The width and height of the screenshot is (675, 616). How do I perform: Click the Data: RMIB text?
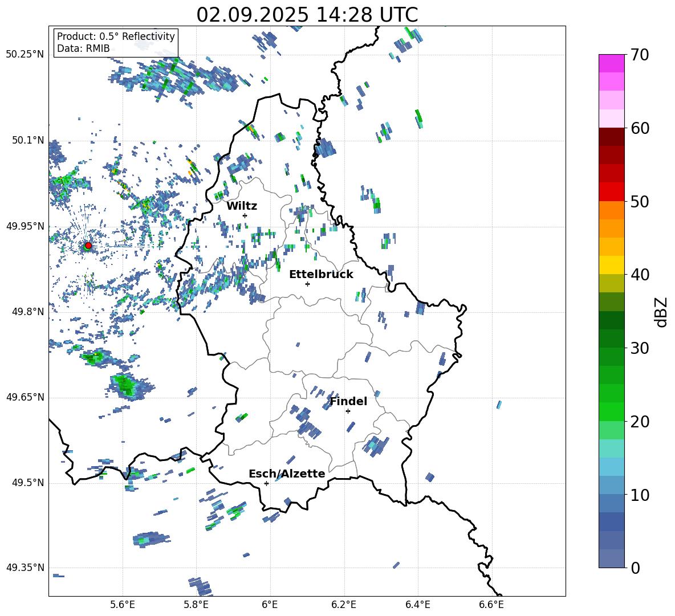point(83,48)
